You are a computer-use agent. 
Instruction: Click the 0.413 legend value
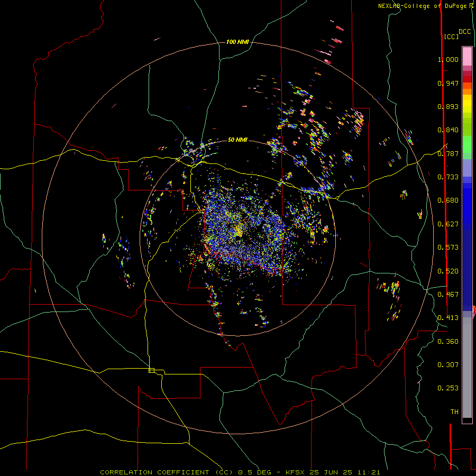point(448,318)
